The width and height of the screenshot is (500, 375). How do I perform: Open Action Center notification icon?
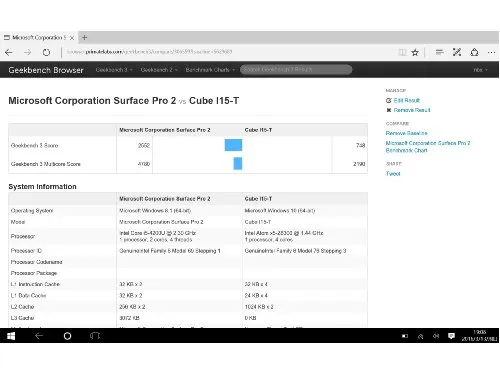click(x=451, y=336)
